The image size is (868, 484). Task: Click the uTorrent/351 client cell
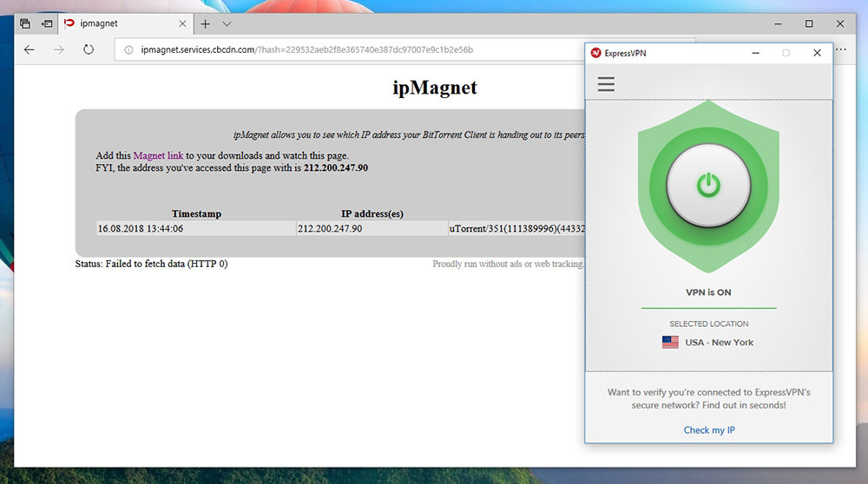pyautogui.click(x=516, y=228)
